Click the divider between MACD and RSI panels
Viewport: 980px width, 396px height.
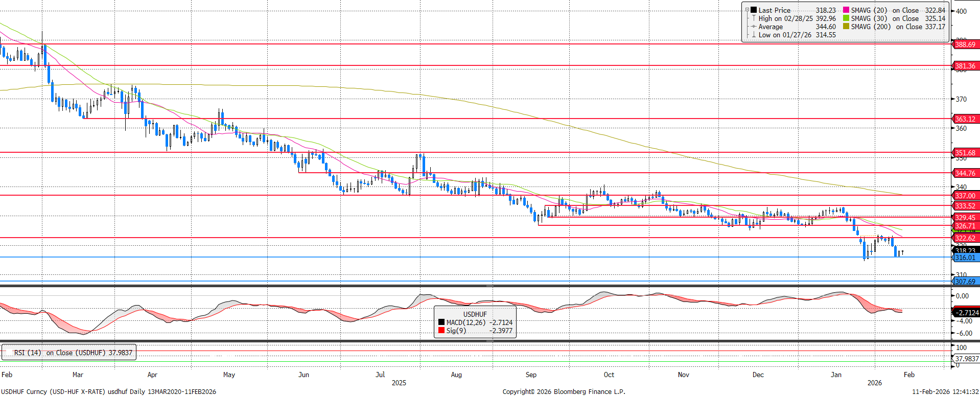point(475,341)
